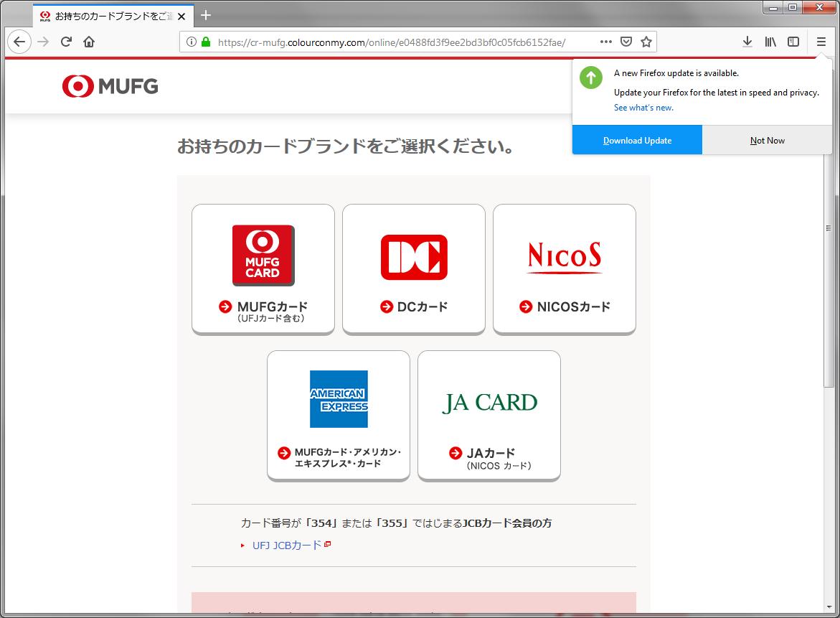Click the vertical page scrollbar thumb

829,228
